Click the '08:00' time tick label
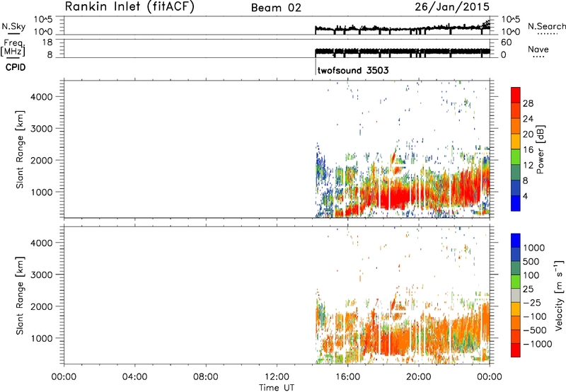566x392 pixels. pos(206,377)
